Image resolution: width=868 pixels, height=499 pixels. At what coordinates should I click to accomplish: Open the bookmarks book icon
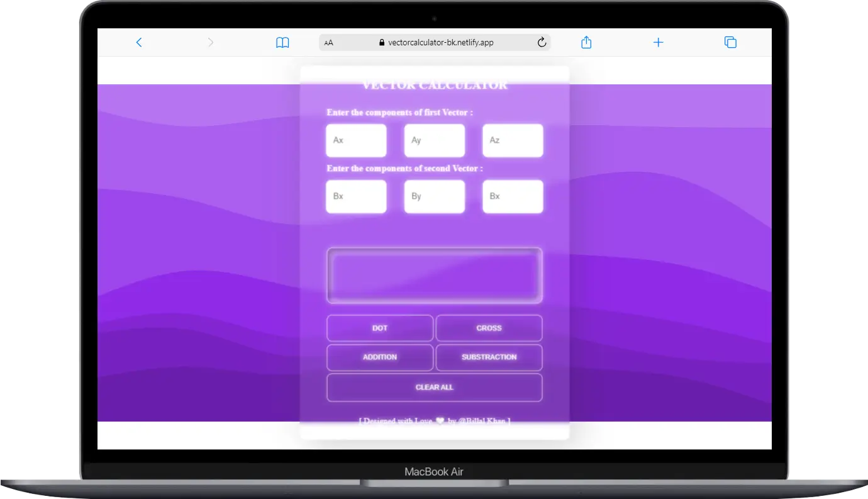tap(282, 42)
